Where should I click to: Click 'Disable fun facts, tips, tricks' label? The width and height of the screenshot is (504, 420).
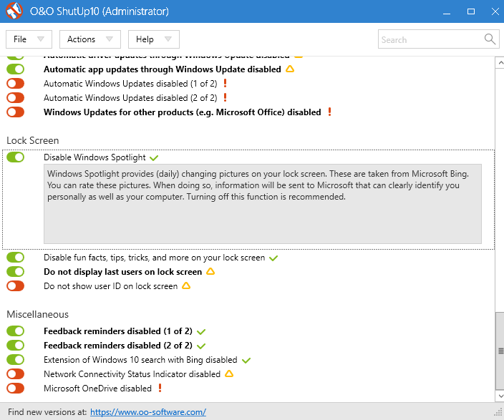[x=155, y=258]
